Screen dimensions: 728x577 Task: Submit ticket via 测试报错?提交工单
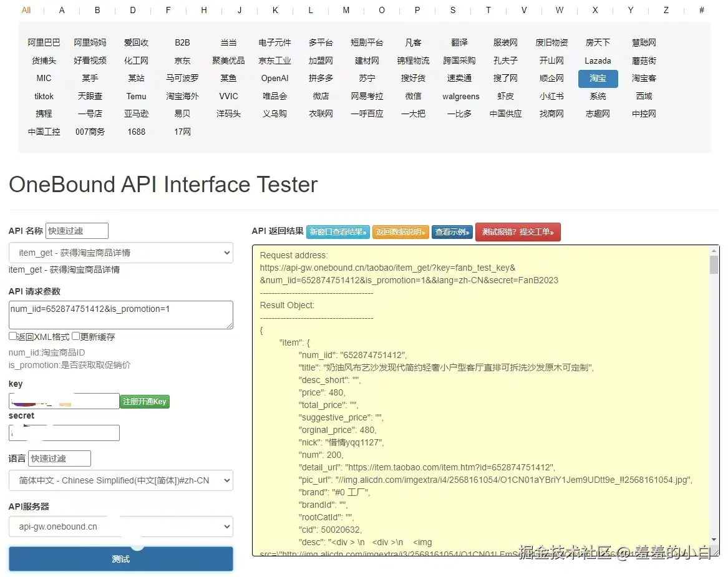pyautogui.click(x=518, y=231)
